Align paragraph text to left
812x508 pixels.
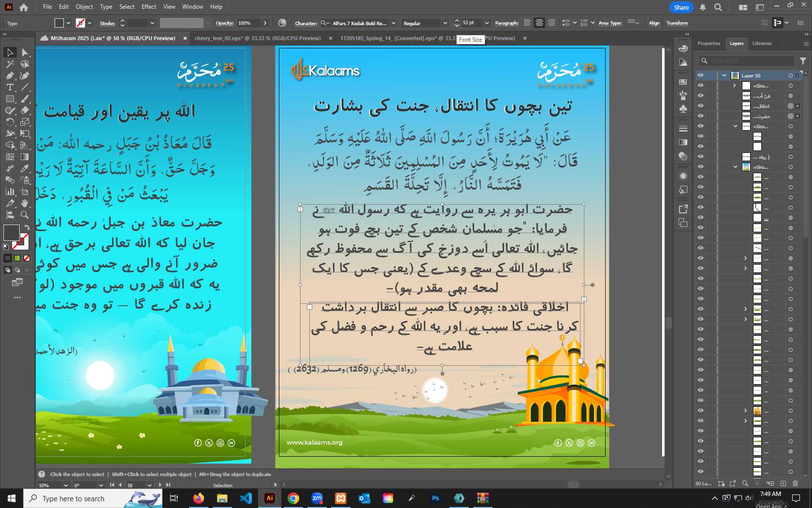click(x=527, y=23)
